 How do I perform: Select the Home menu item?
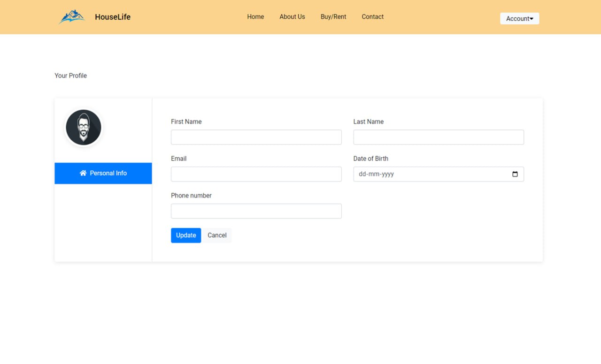coord(255,16)
